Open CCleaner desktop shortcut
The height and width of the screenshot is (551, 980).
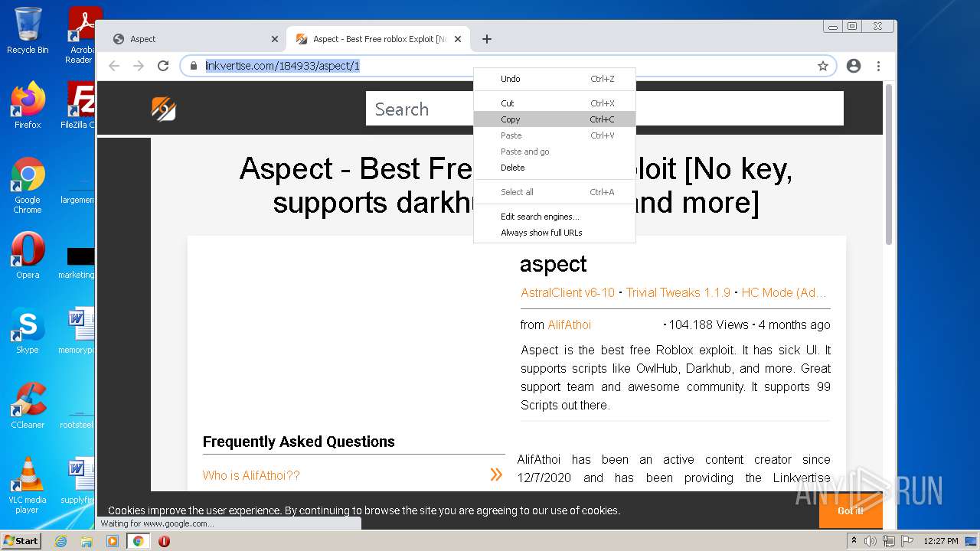pos(28,406)
